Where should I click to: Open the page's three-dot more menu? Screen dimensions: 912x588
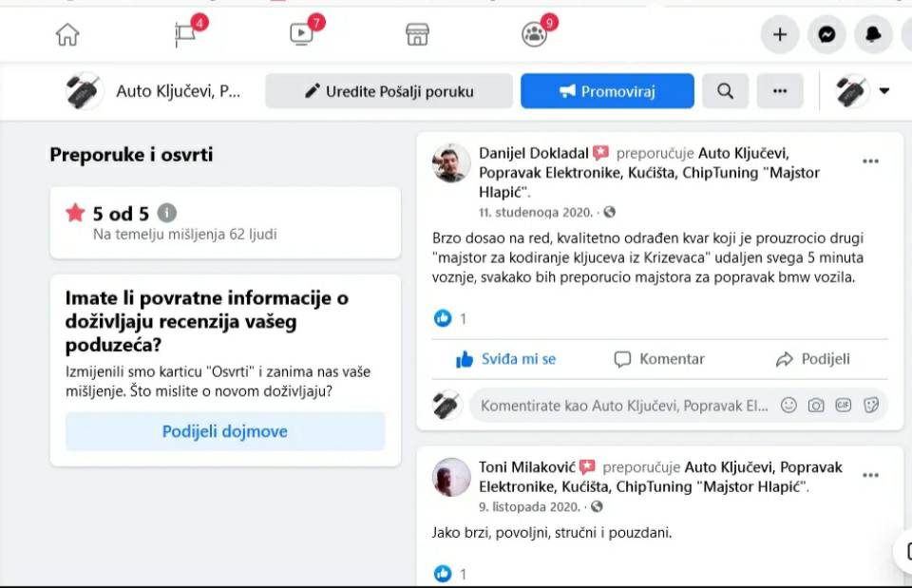[x=779, y=91]
